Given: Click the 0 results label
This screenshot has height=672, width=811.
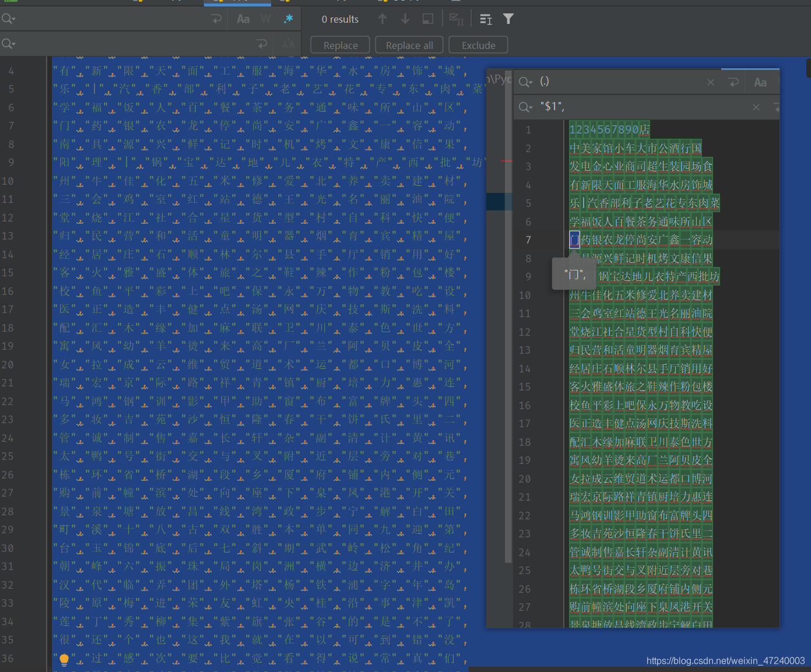Looking at the screenshot, I should pyautogui.click(x=340, y=19).
